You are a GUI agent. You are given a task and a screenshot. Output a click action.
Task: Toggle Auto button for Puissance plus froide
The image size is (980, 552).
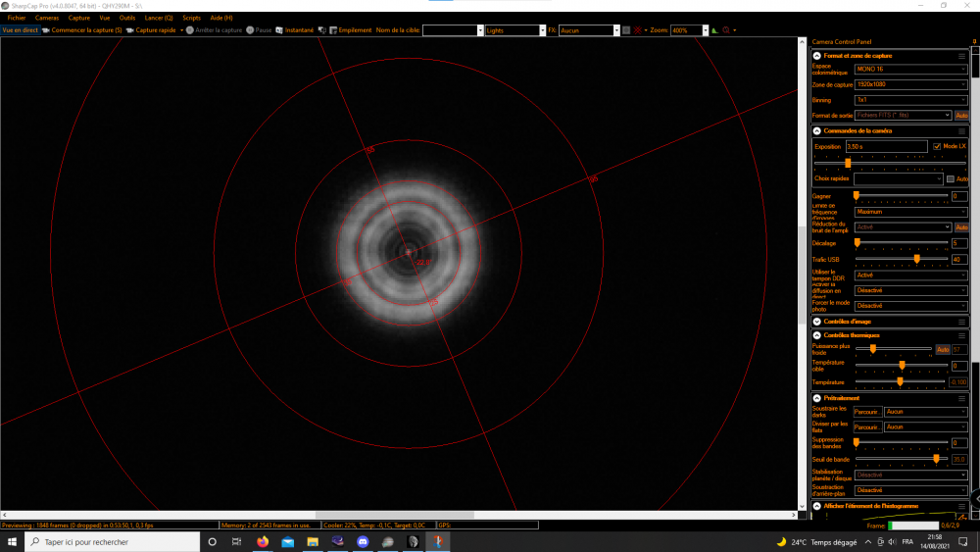point(942,349)
